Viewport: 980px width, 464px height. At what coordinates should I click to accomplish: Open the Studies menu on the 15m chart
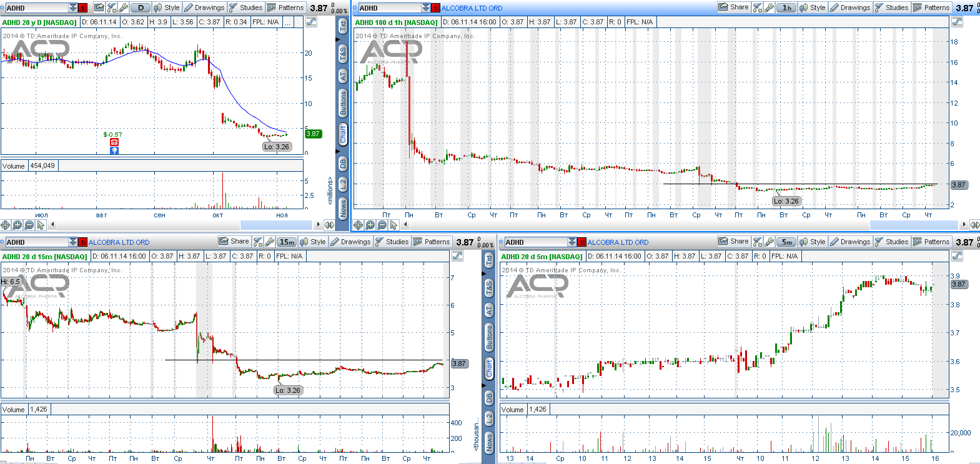pyautogui.click(x=392, y=242)
